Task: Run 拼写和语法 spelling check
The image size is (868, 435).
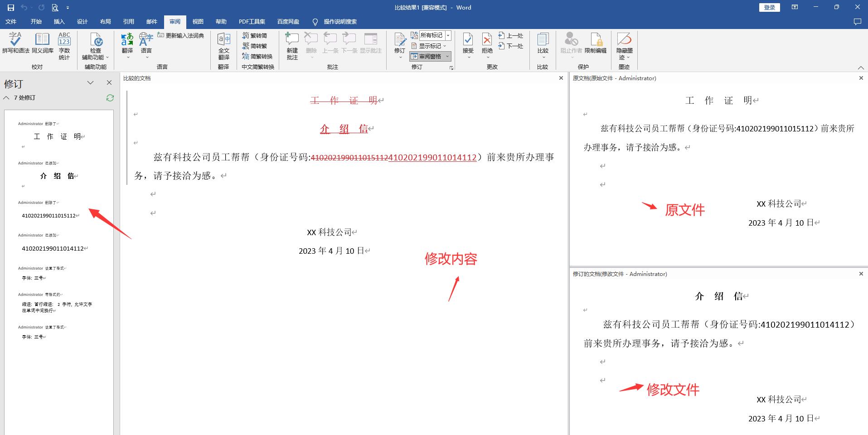Action: (15, 45)
